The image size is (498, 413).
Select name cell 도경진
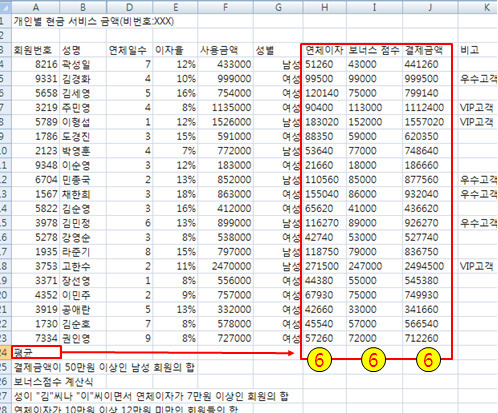pyautogui.click(x=83, y=137)
